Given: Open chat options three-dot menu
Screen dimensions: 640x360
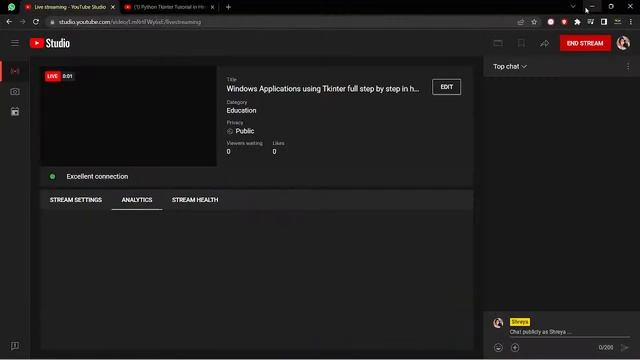Looking at the screenshot, I should pyautogui.click(x=628, y=67).
